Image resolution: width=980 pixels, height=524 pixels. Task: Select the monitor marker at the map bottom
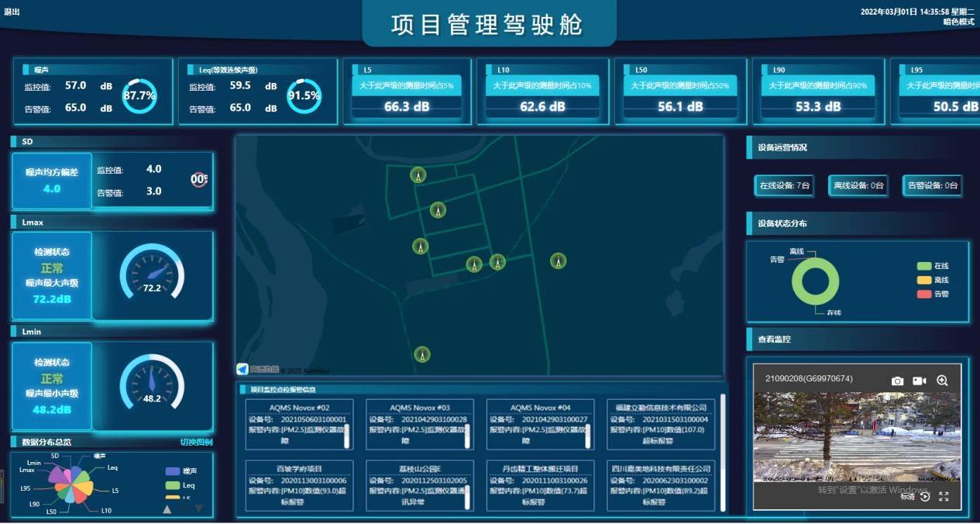pos(422,353)
